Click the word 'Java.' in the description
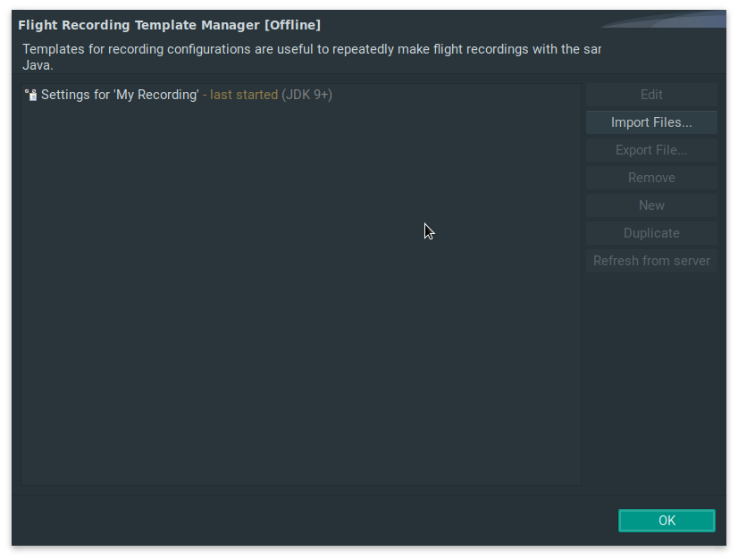Viewport: 738px width, 560px height. (38, 64)
